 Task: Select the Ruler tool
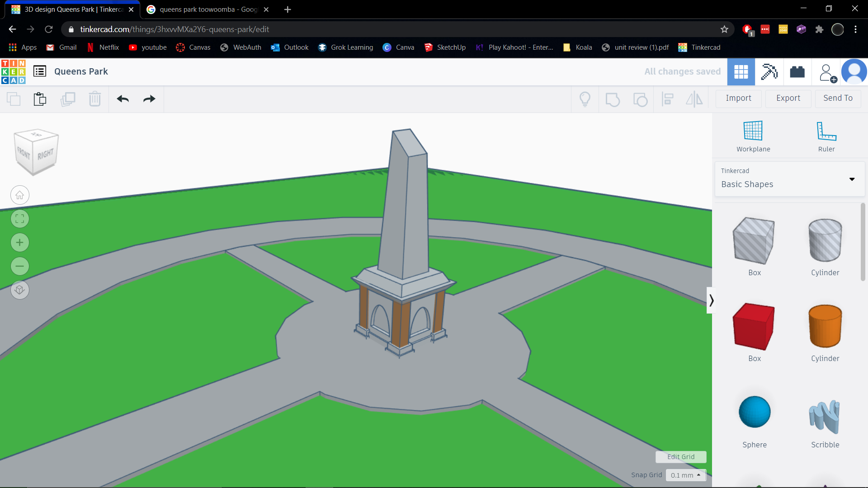826,136
